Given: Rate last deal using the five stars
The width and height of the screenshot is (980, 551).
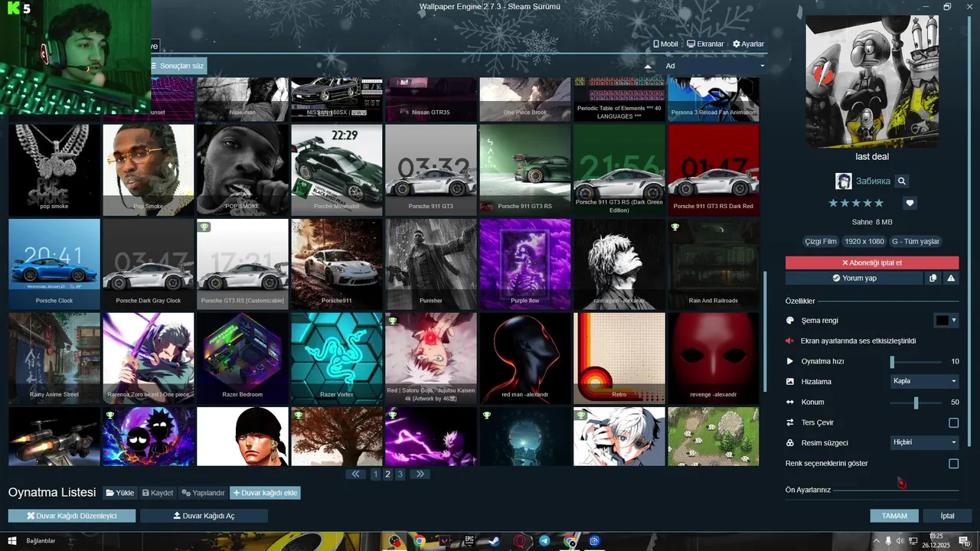Looking at the screenshot, I should click(856, 203).
